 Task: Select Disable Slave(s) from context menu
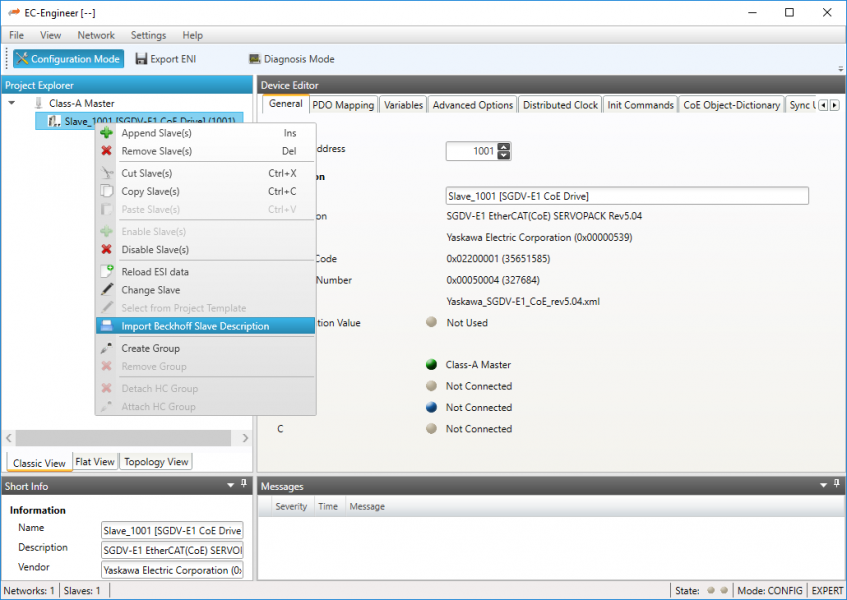(155, 249)
